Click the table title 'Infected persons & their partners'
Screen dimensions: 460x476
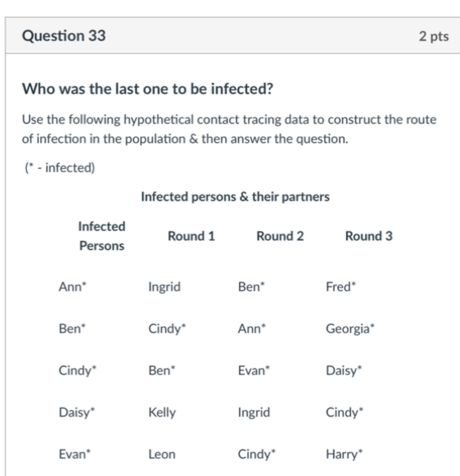point(235,197)
